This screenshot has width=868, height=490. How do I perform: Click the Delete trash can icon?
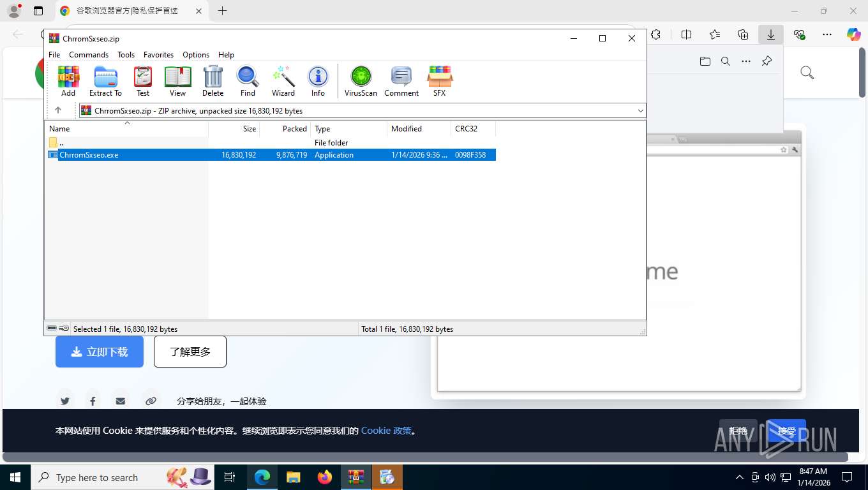point(213,81)
